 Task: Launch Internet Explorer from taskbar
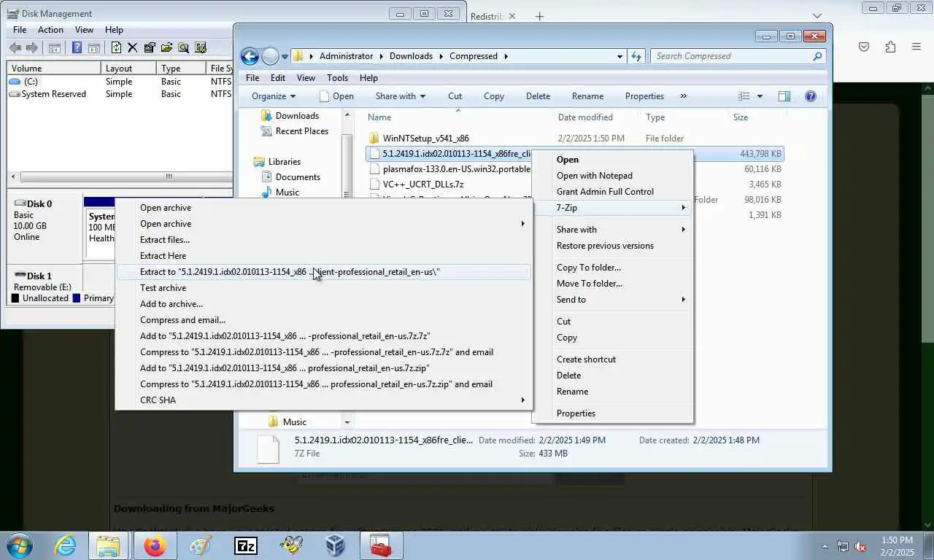65,545
